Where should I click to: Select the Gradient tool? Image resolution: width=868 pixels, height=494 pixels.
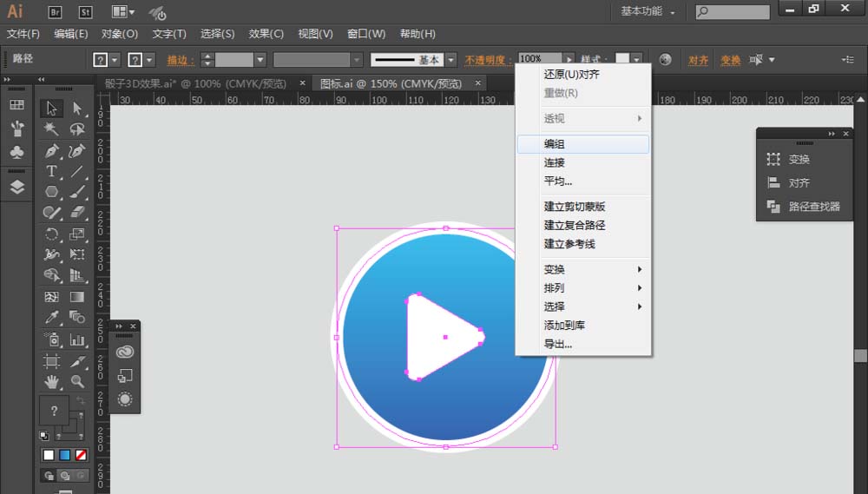pyautogui.click(x=77, y=297)
